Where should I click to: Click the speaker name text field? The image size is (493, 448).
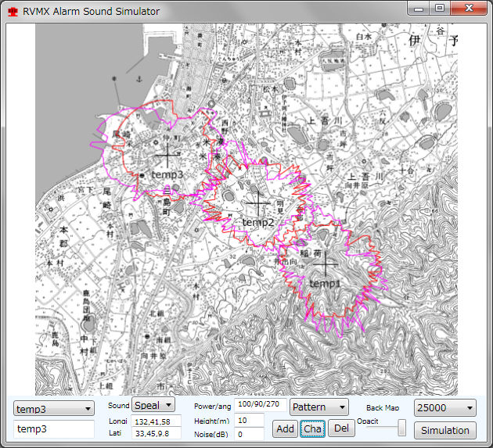click(x=54, y=429)
